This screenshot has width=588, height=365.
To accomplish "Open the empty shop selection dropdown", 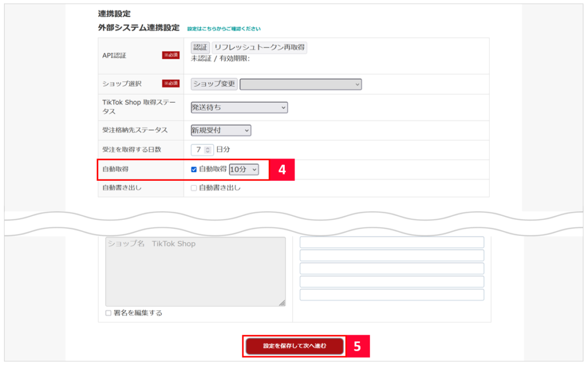I will click(301, 84).
